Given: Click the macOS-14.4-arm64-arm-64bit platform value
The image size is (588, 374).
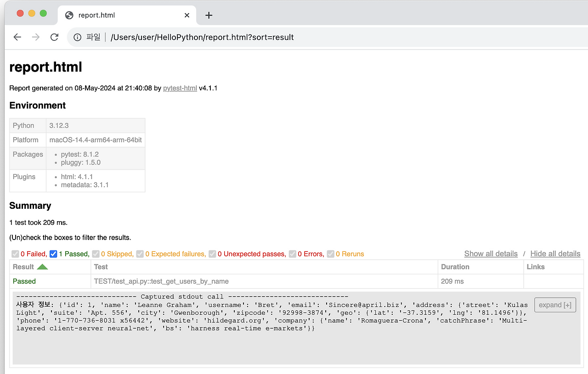Looking at the screenshot, I should point(96,140).
